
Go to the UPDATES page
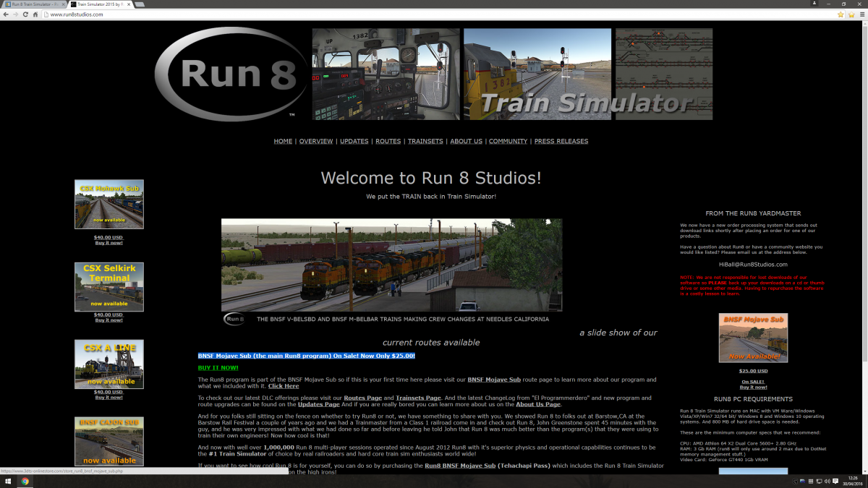(x=354, y=141)
